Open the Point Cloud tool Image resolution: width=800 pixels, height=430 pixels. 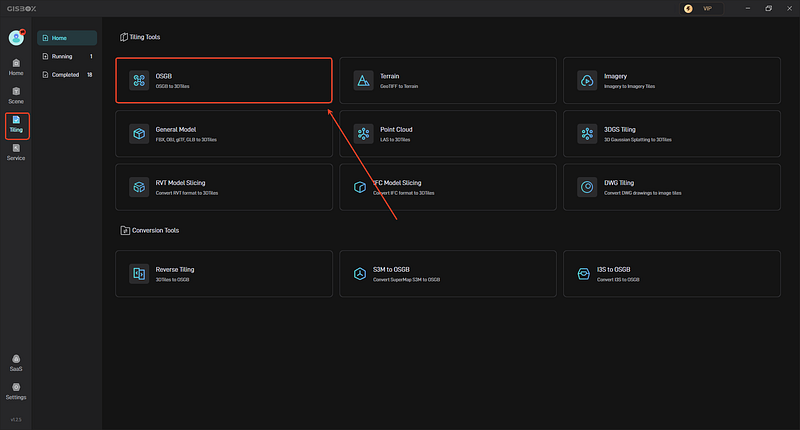tap(447, 134)
